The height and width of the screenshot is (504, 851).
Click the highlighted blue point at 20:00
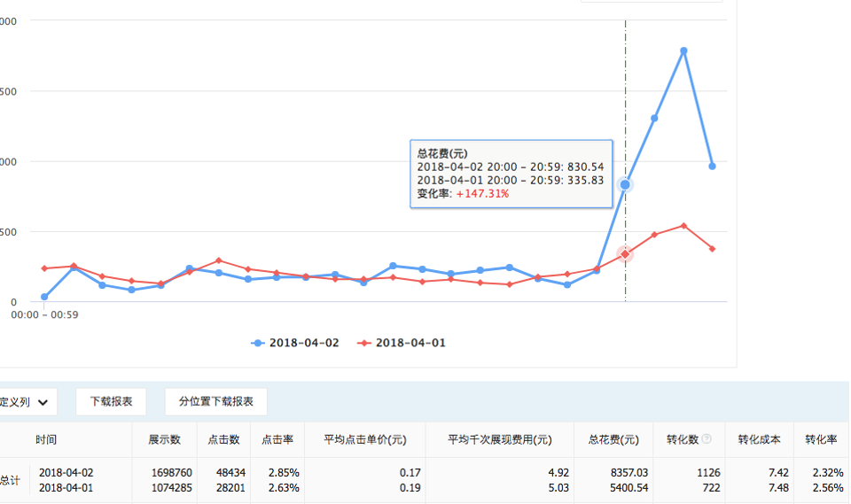pyautogui.click(x=625, y=184)
